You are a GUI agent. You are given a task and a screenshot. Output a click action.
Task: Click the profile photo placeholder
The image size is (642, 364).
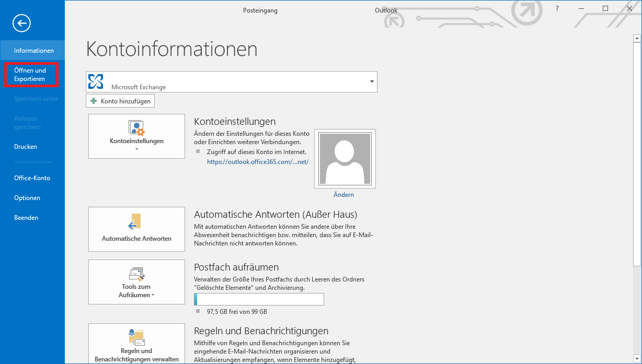(x=345, y=158)
